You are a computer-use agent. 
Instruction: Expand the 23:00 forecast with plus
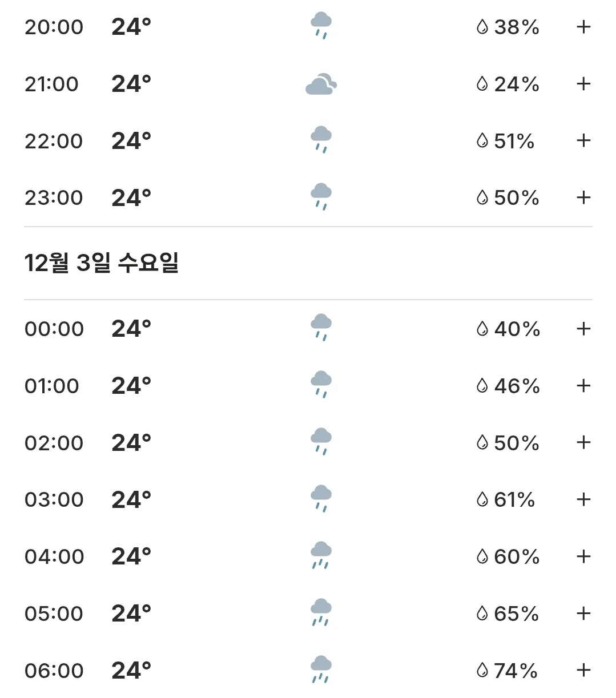click(583, 197)
